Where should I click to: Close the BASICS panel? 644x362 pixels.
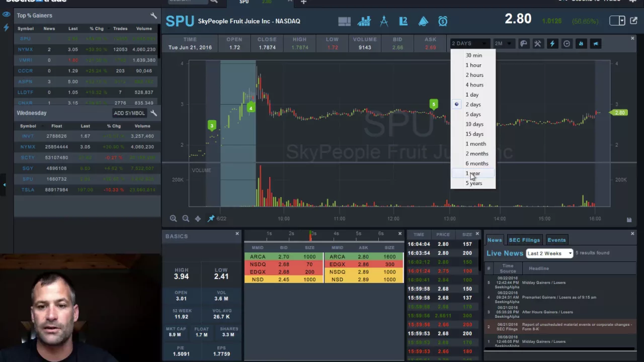click(237, 234)
